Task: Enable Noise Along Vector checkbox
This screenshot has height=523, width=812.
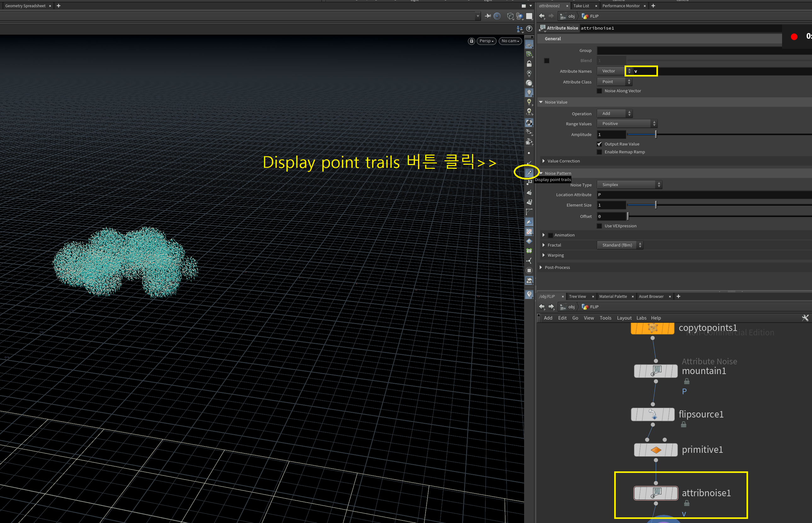Action: [599, 91]
